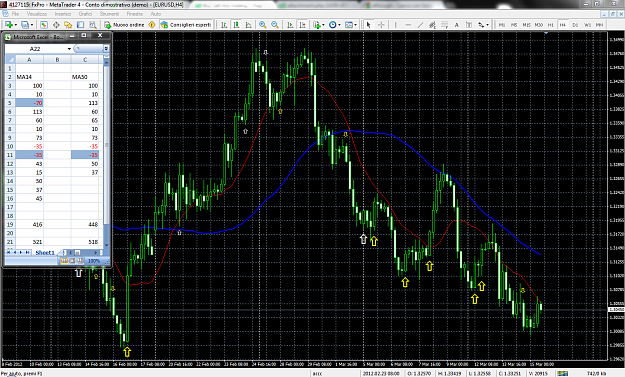Open the Strumenti menu
Viewport: 625px width, 377px height.
pyautogui.click(x=109, y=14)
